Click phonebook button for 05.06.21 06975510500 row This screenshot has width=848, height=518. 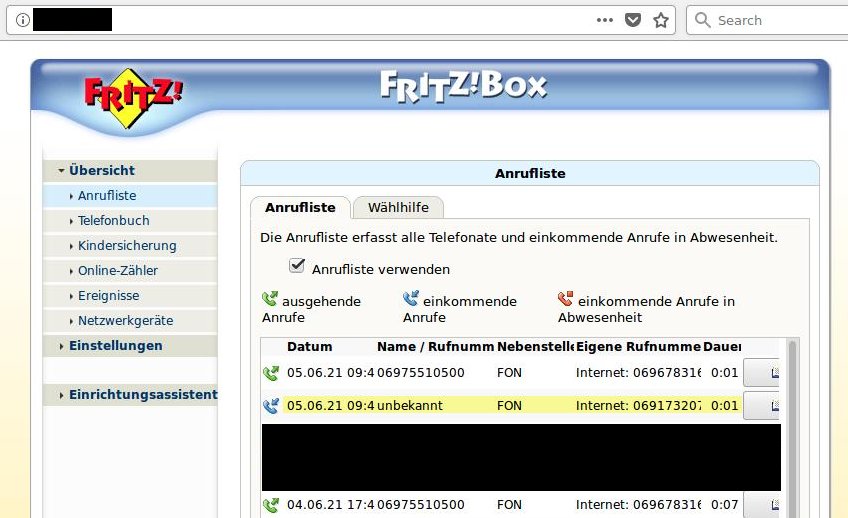(761, 373)
